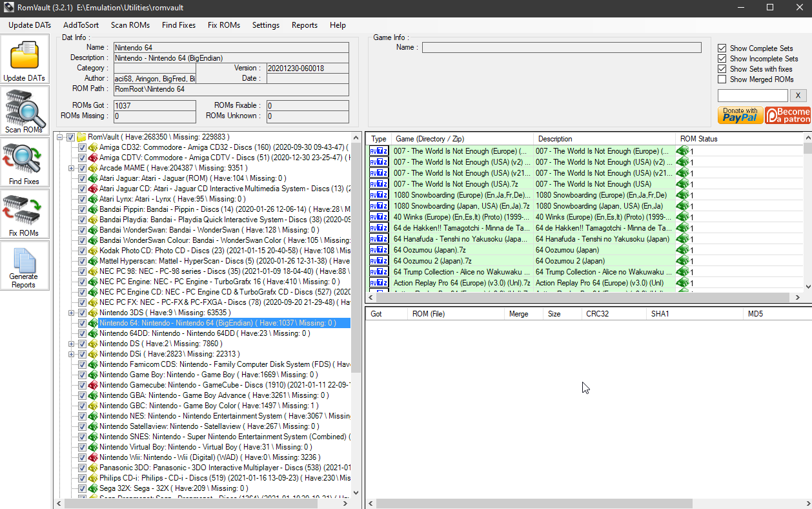Image resolution: width=812 pixels, height=509 pixels.
Task: Expand the Arcade MAME tree node
Action: click(x=72, y=168)
